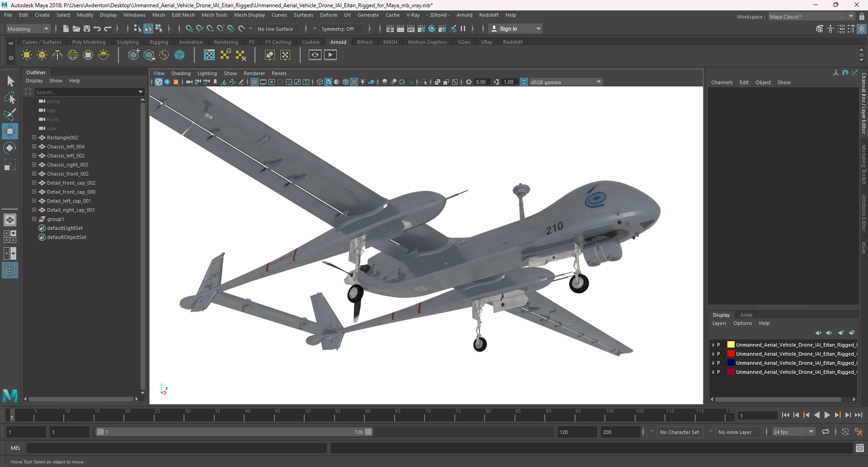868x467 pixels.
Task: Click the Auto keyframe toggle icon
Action: point(845,432)
